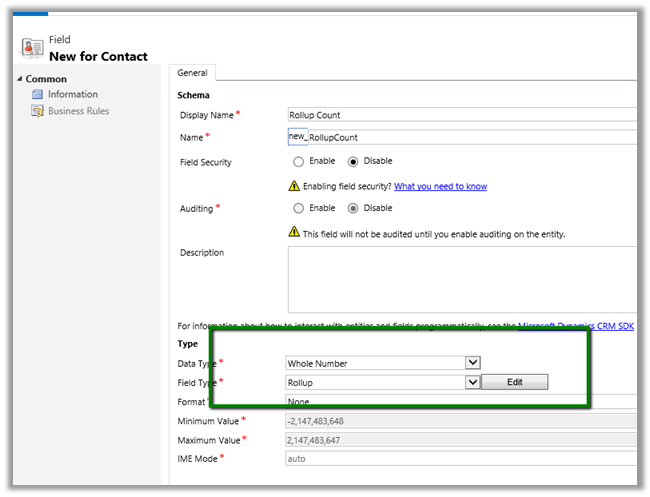
Task: Click the field security warning icon
Action: tap(294, 186)
